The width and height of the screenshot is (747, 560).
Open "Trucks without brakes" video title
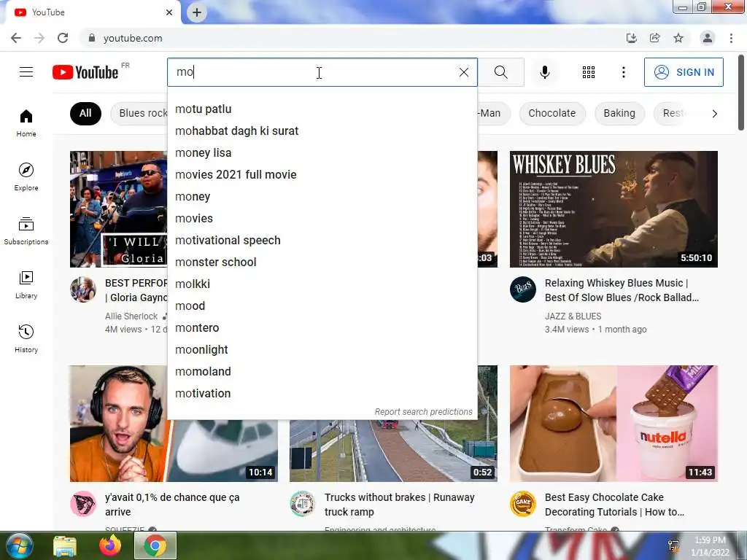[399, 505]
